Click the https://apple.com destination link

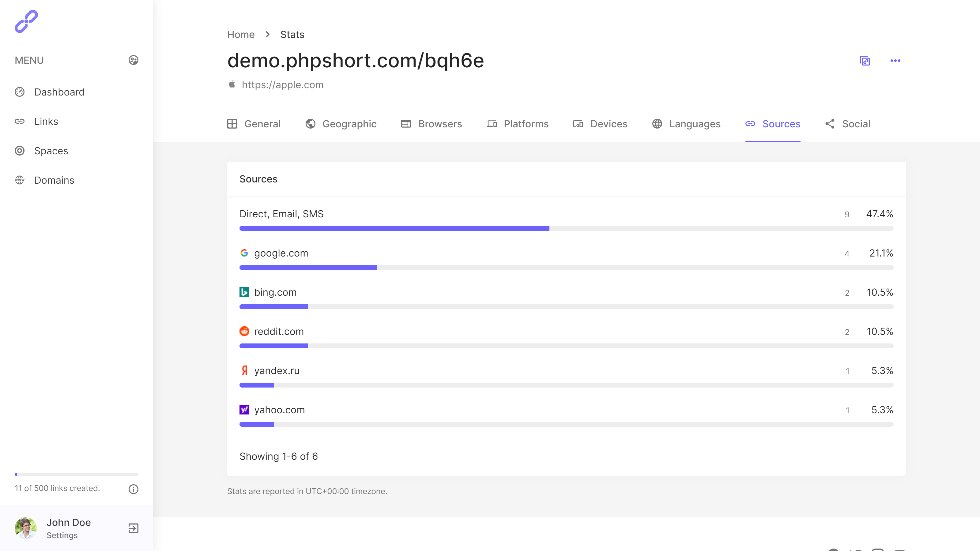[282, 85]
